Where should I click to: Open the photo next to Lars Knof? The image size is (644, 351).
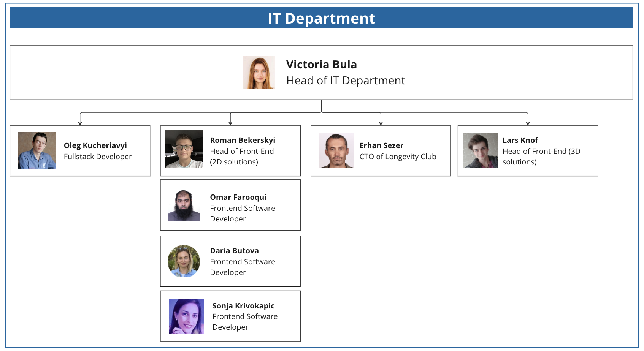[480, 150]
